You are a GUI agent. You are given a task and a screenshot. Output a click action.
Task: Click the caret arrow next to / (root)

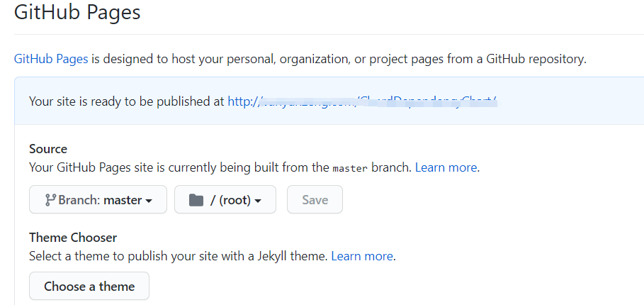click(x=258, y=201)
